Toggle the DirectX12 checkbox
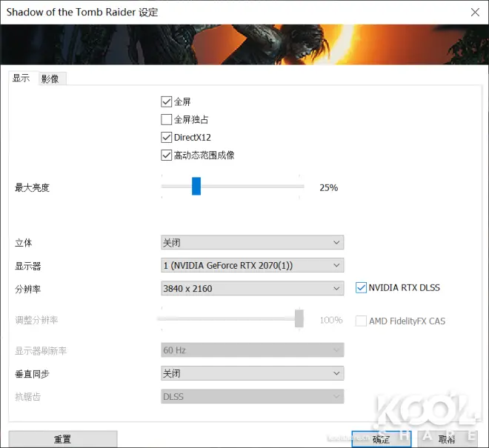This screenshot has width=489, height=448. (x=166, y=137)
